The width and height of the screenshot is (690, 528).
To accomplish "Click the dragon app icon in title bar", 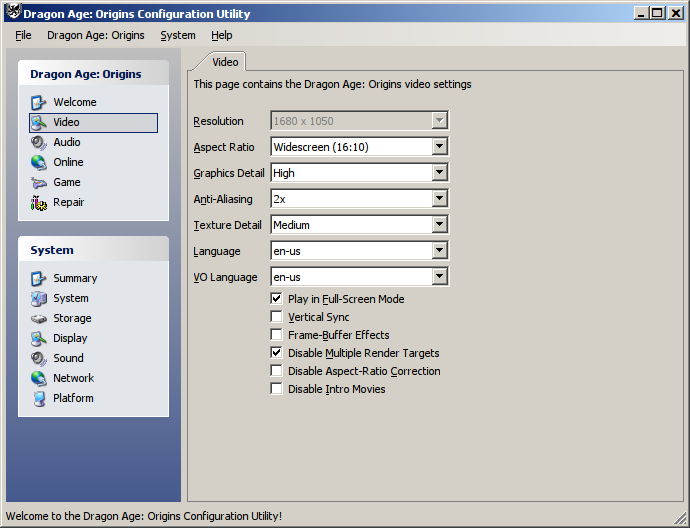I will (14, 12).
